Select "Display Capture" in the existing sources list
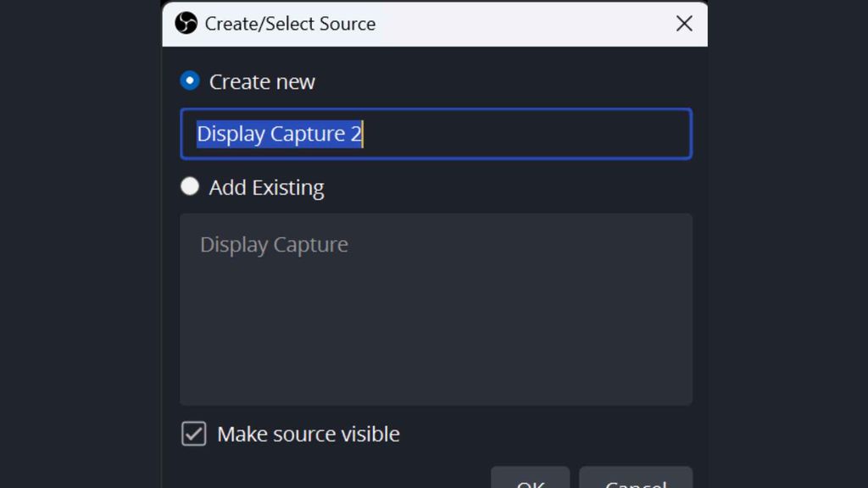Screen dimensions: 868x488 [x=274, y=245]
